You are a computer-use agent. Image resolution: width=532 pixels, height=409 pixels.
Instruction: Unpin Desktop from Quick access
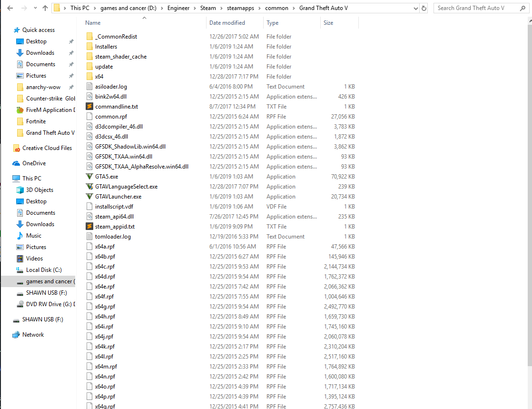click(71, 41)
